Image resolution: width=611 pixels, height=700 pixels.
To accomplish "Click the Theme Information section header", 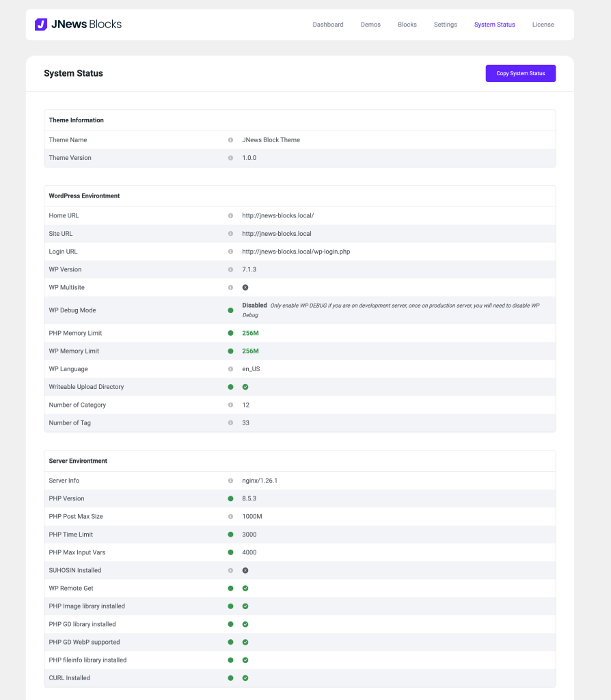I will pos(77,120).
